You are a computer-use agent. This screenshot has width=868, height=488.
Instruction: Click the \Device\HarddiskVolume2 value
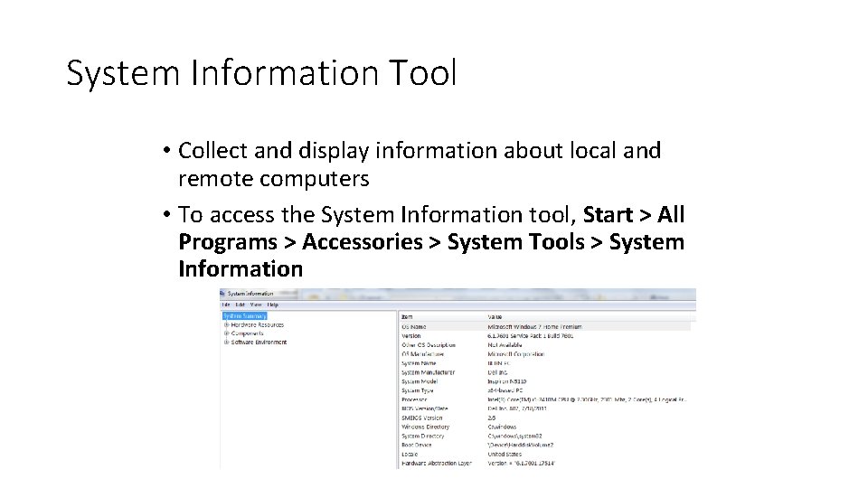coord(521,445)
